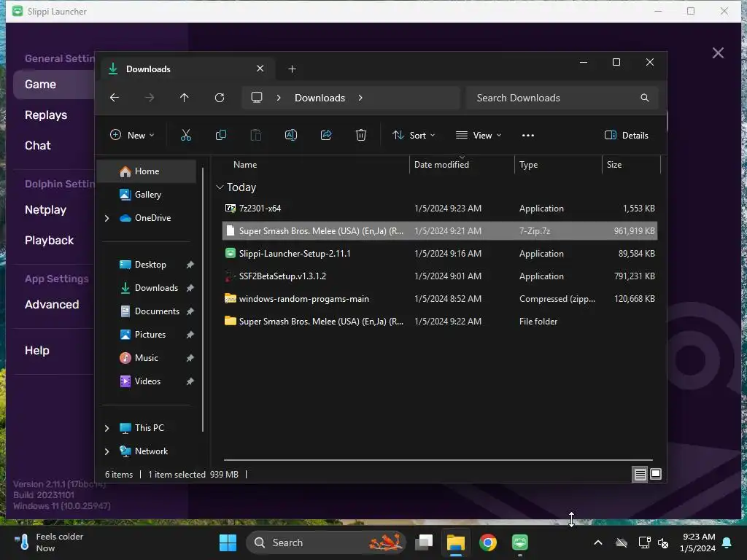The image size is (747, 560).
Task: Click the forward navigation arrow
Action: coord(149,98)
